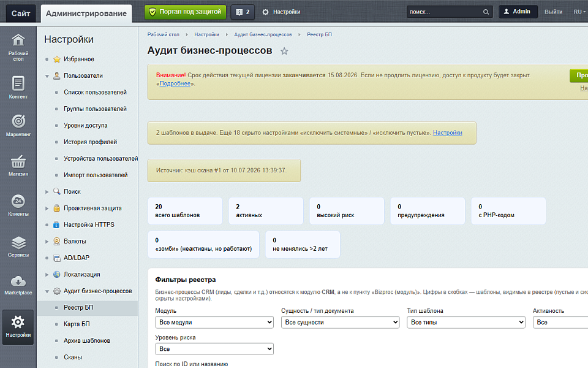The width and height of the screenshot is (588, 368).
Task: Click the Портал под защитой button
Action: click(185, 12)
